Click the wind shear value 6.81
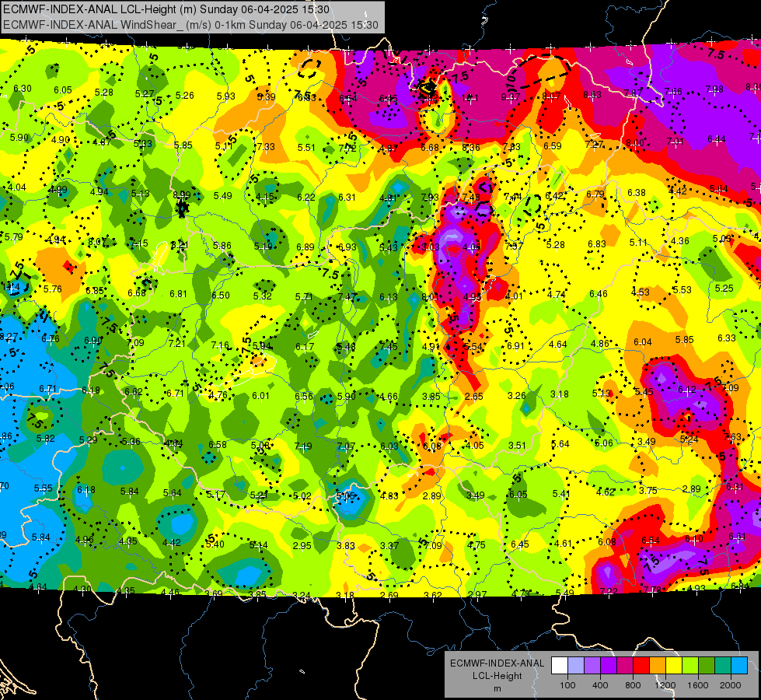Image resolution: width=761 pixels, height=700 pixels. 178,294
